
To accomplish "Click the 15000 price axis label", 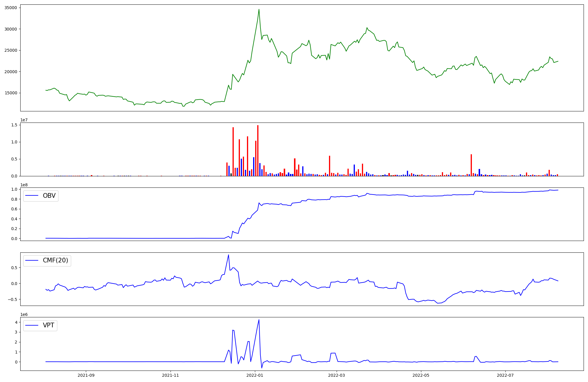I will [x=11, y=93].
